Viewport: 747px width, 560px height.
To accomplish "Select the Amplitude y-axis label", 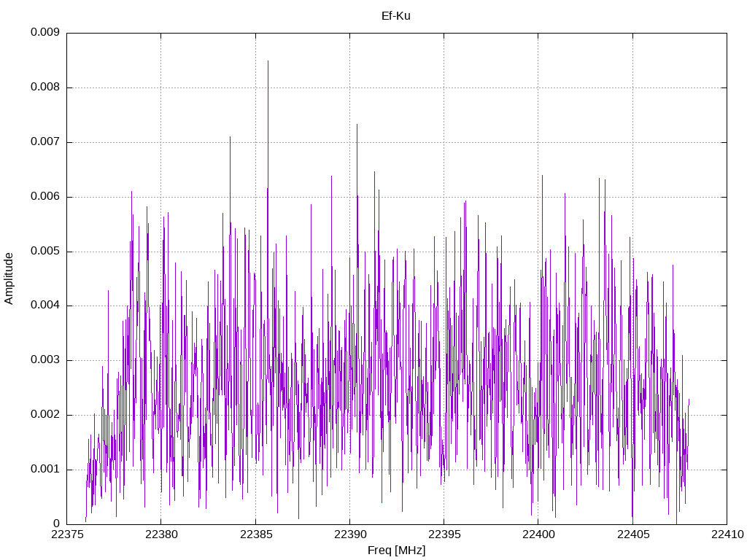I will (x=9, y=279).
